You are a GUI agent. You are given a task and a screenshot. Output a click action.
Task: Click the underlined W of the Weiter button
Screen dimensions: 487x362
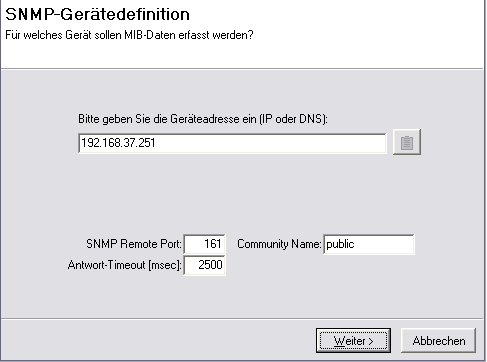[339, 341]
